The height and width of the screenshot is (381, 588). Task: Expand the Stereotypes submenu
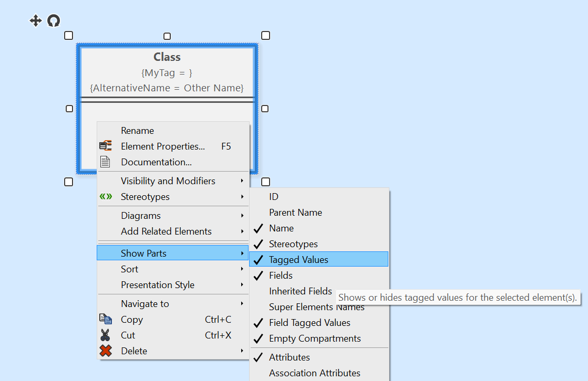pos(173,197)
